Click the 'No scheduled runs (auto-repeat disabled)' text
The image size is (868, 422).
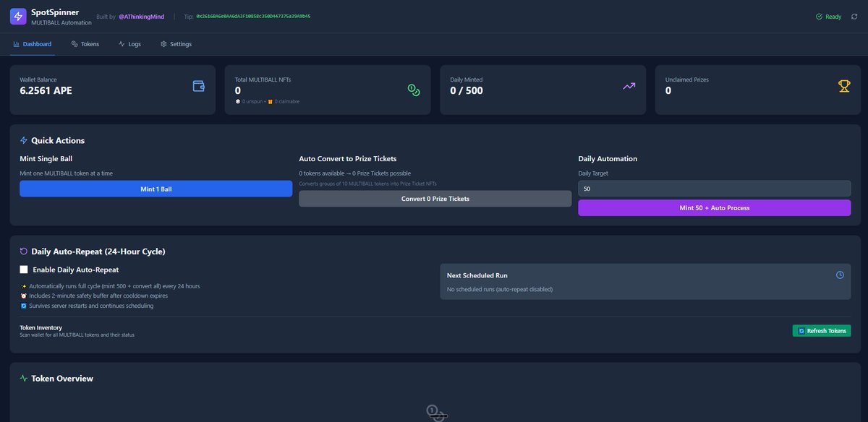click(500, 289)
